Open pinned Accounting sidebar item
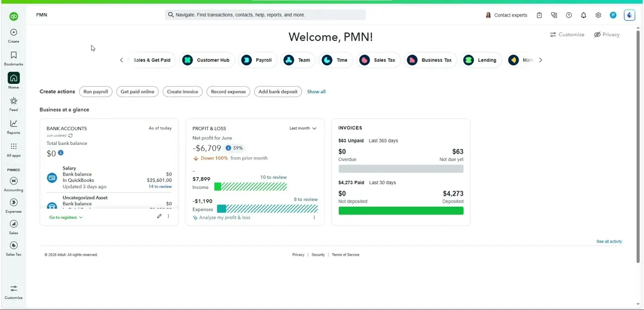This screenshot has height=310, width=644. (14, 184)
